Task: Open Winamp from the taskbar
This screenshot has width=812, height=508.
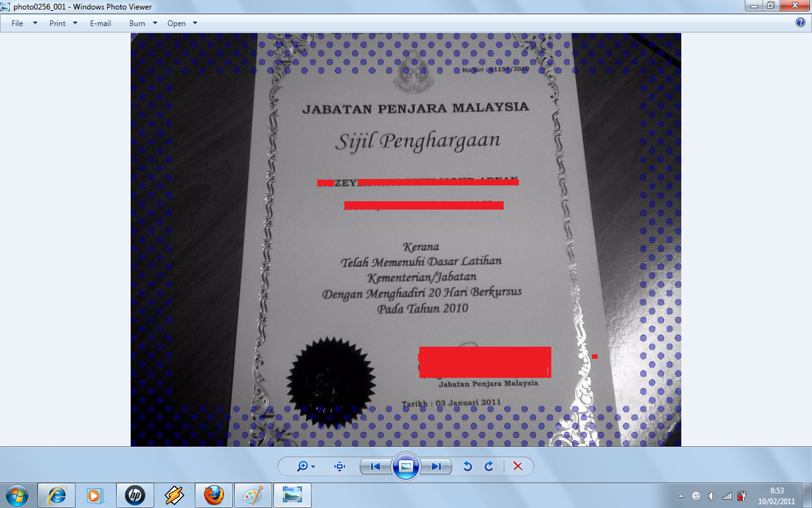Action: [x=174, y=495]
